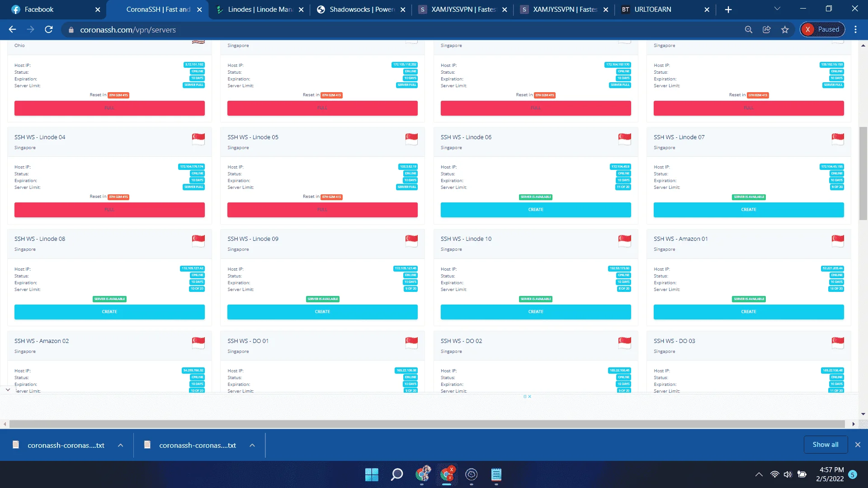Show hidden system tray icons
The height and width of the screenshot is (488, 868).
coord(759,474)
